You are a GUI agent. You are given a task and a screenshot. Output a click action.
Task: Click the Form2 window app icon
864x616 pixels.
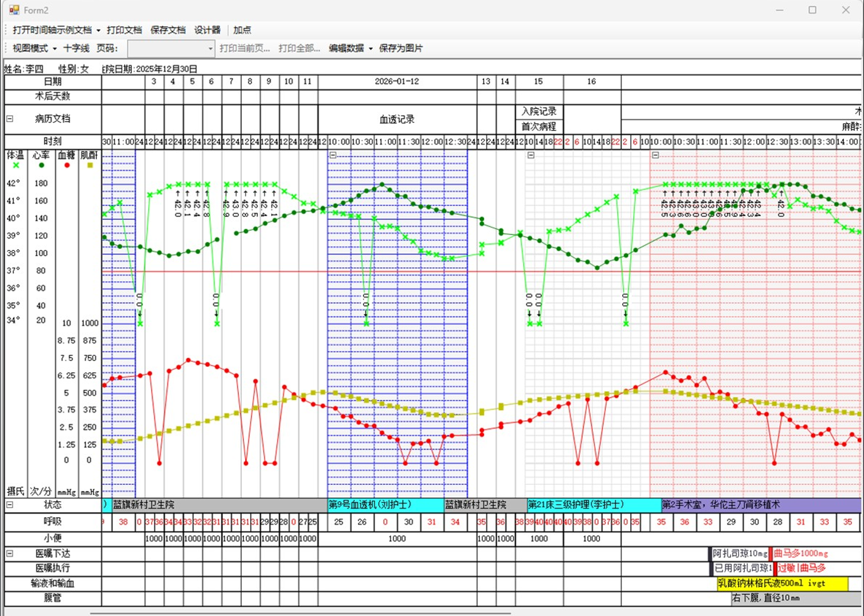pyautogui.click(x=14, y=10)
